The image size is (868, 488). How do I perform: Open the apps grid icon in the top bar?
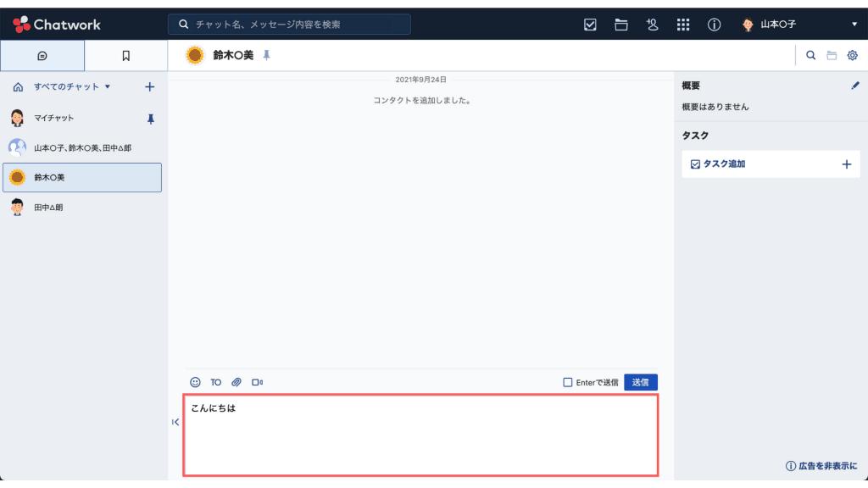point(683,25)
